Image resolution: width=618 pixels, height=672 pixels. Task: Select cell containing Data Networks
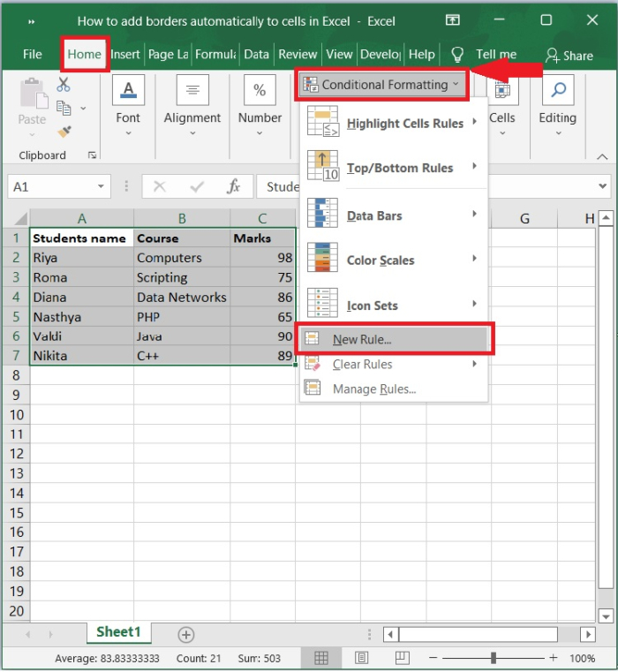coord(182,297)
